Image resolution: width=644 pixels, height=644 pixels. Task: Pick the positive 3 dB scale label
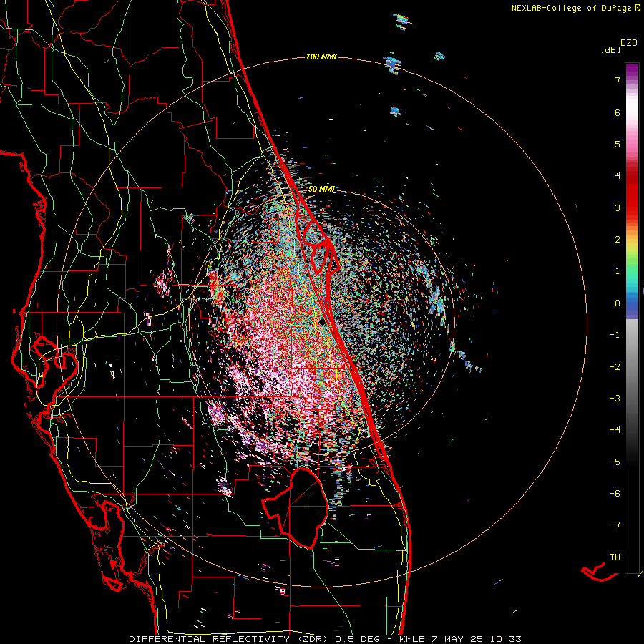(618, 208)
